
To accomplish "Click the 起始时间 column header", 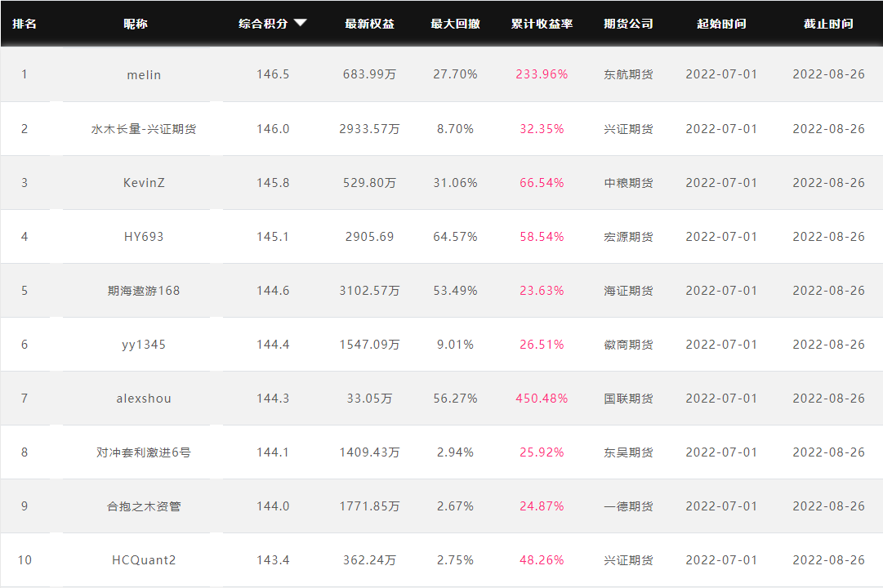I will [x=721, y=24].
